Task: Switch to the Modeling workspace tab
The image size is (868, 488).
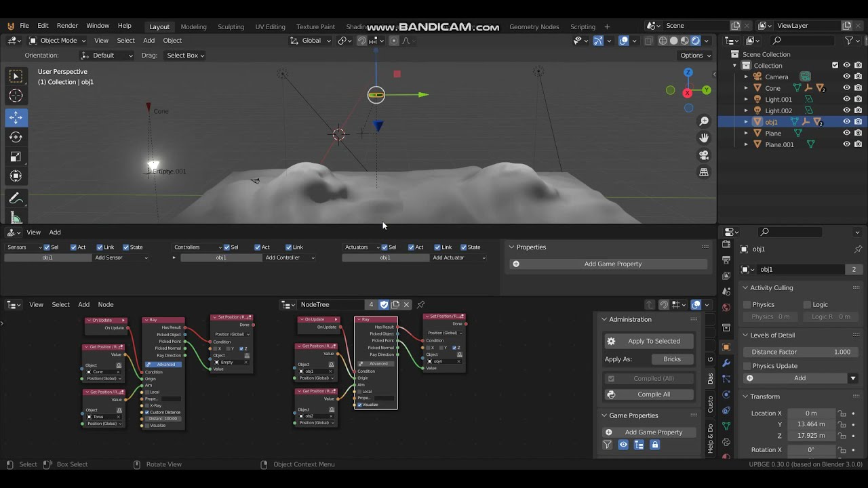Action: 193,26
